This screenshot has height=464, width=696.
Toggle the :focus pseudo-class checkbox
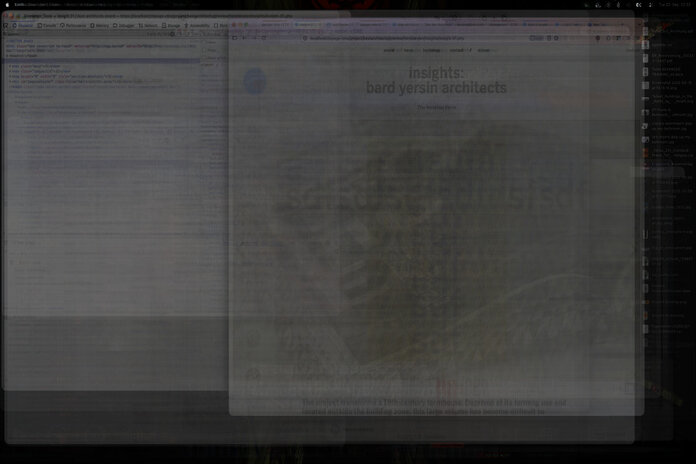[x=205, y=50]
